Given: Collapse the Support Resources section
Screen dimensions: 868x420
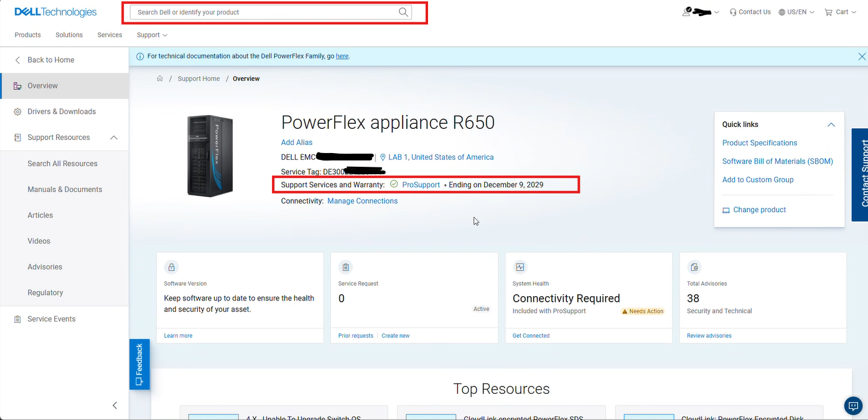Looking at the screenshot, I should click(x=114, y=138).
